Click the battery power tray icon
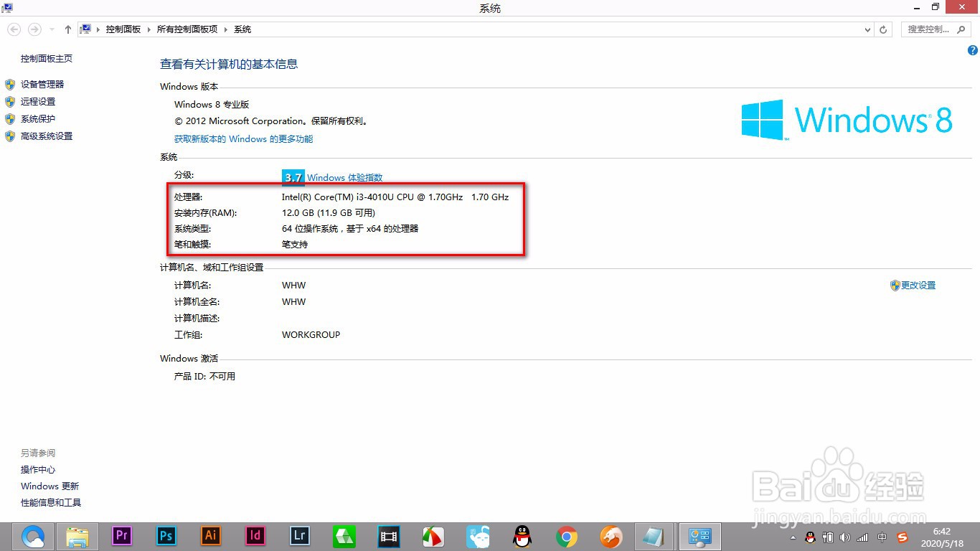This screenshot has height=551, width=980. coord(828,537)
